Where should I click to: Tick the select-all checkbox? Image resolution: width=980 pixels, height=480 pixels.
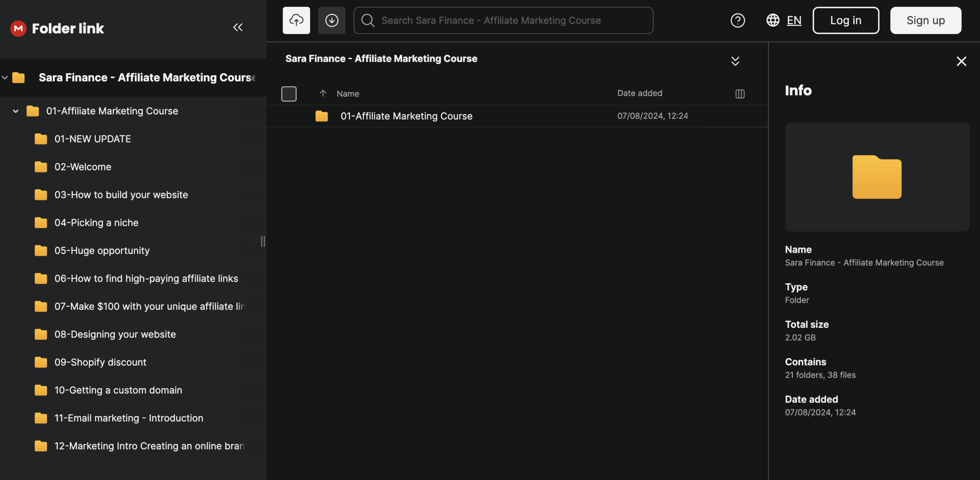pos(289,94)
